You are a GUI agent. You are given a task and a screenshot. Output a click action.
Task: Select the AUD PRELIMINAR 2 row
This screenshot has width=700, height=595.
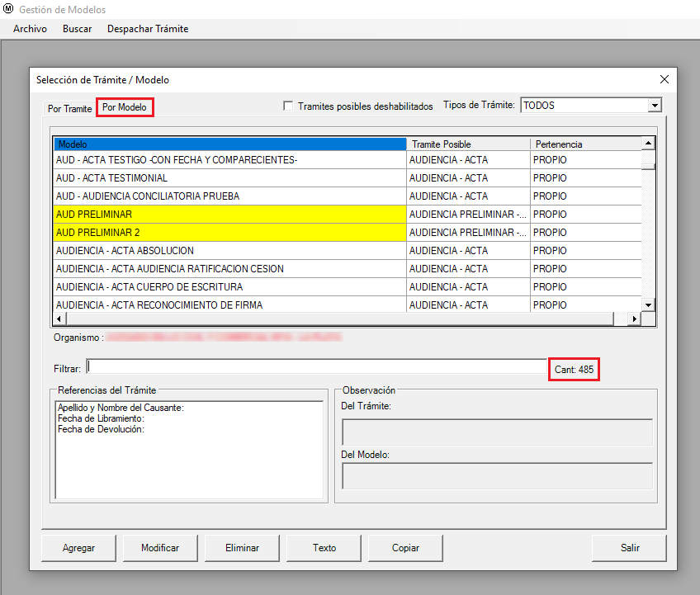(x=229, y=233)
